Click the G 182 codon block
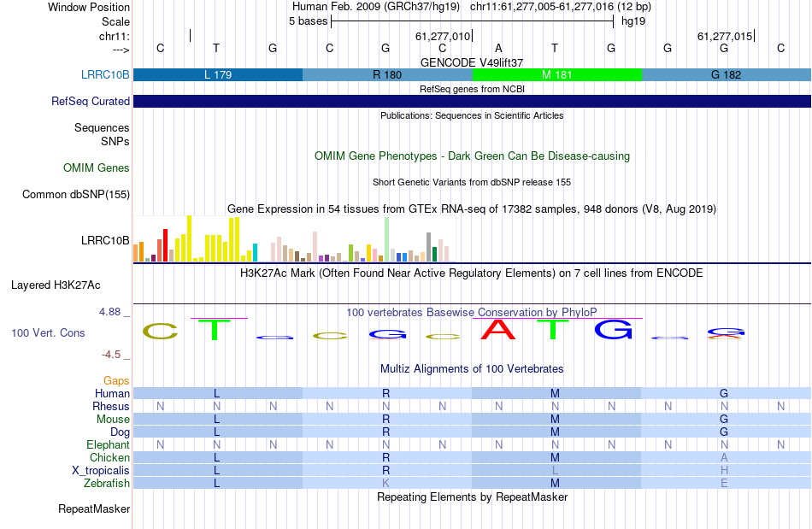This screenshot has width=812, height=529. pyautogui.click(x=727, y=74)
